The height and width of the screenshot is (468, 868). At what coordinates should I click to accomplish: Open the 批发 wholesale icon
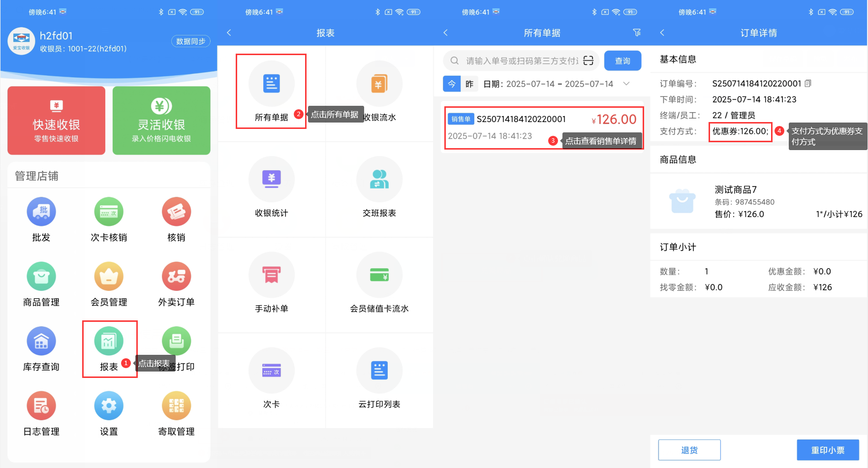click(x=41, y=212)
